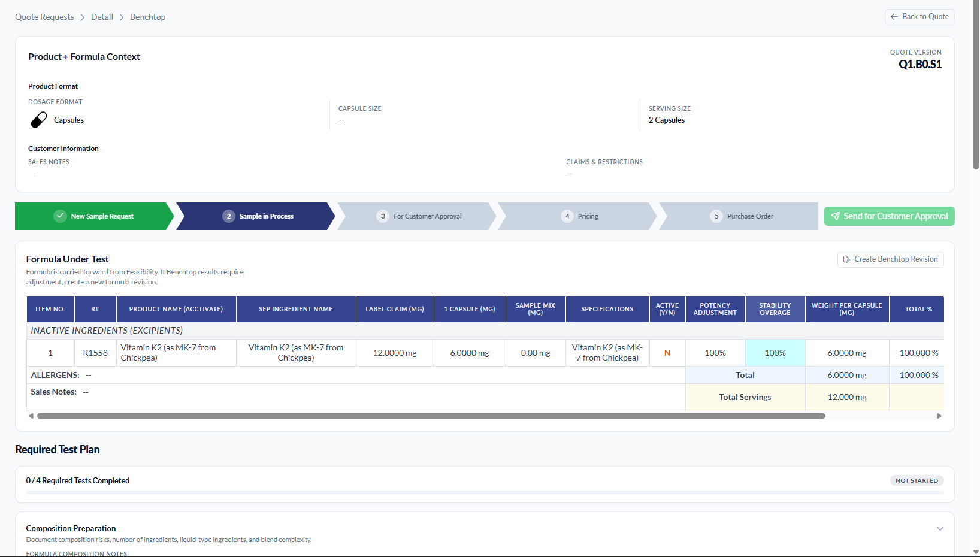This screenshot has height=557, width=980.
Task: Click the capsule dosage format icon
Action: pos(39,120)
